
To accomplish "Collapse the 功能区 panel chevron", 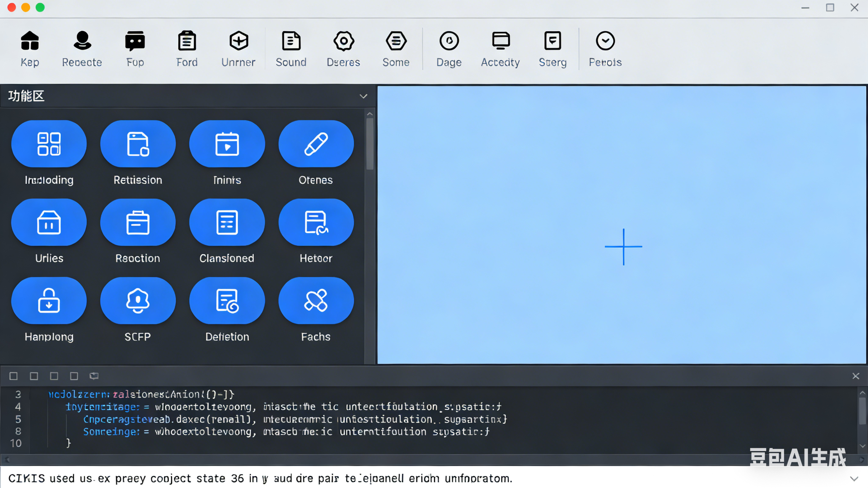I will 363,96.
